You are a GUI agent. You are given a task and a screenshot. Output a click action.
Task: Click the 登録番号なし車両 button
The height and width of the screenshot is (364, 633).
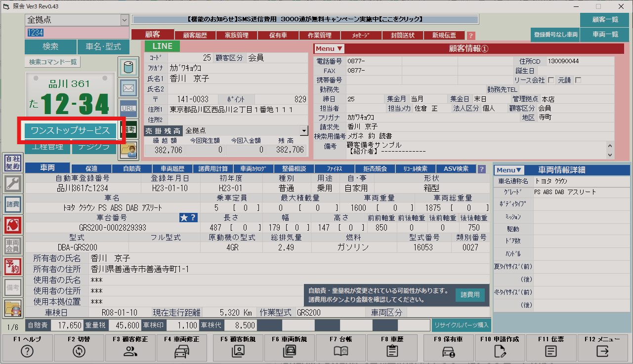[556, 35]
